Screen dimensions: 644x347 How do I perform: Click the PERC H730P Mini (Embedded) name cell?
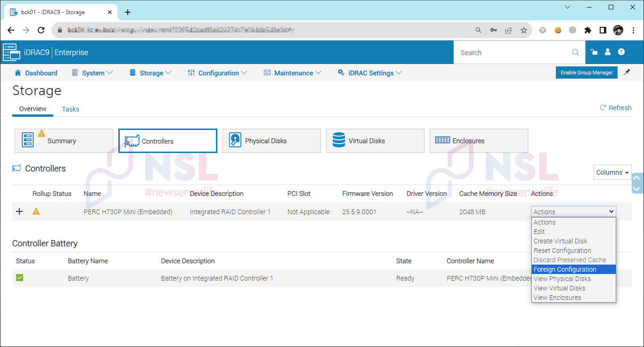click(128, 212)
